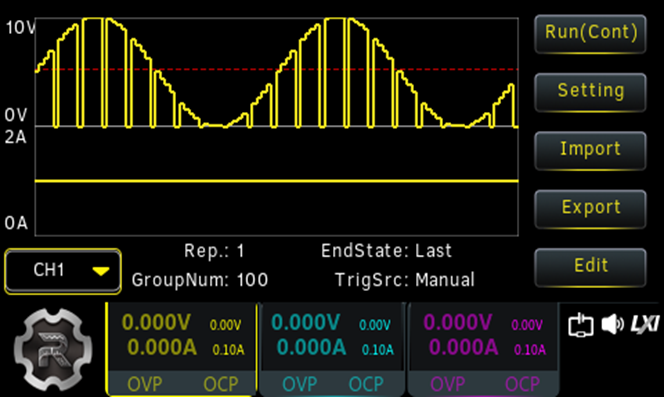
Task: Edit the arbitrary waveform points
Action: tap(590, 267)
